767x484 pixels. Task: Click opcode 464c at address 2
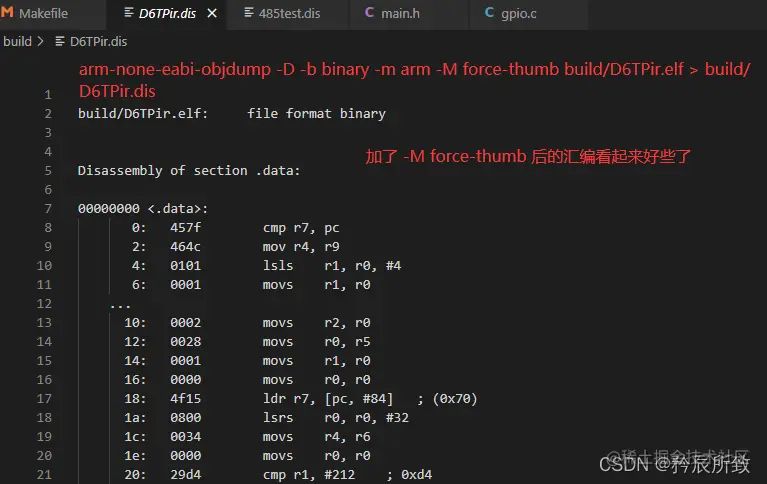pyautogui.click(x=185, y=247)
